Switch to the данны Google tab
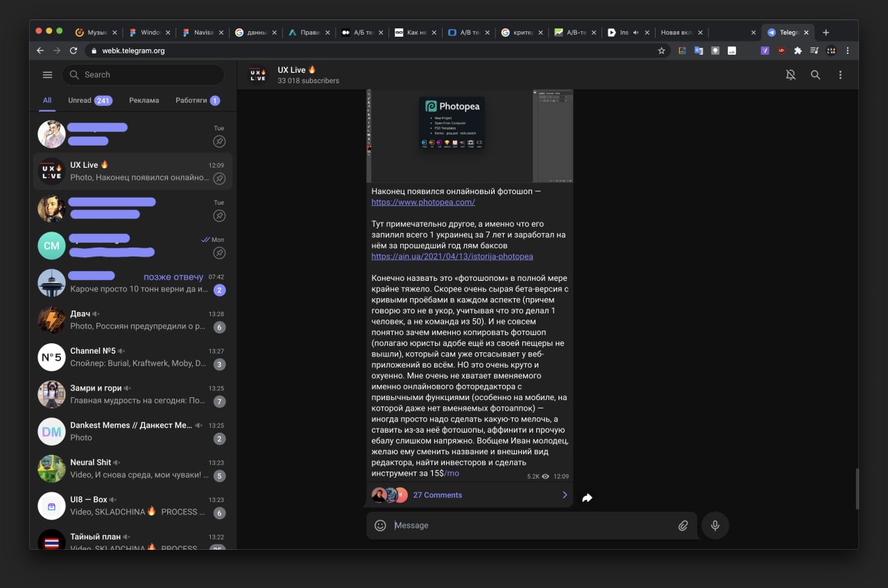 coord(255,33)
